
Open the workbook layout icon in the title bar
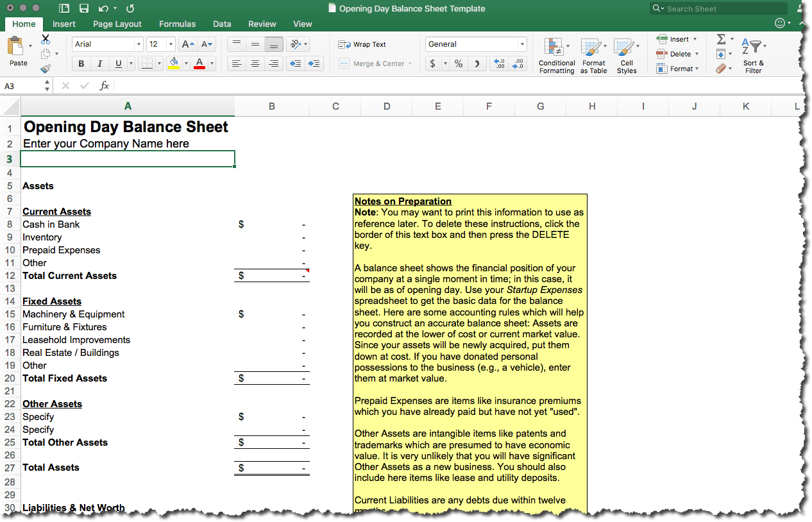[63, 8]
